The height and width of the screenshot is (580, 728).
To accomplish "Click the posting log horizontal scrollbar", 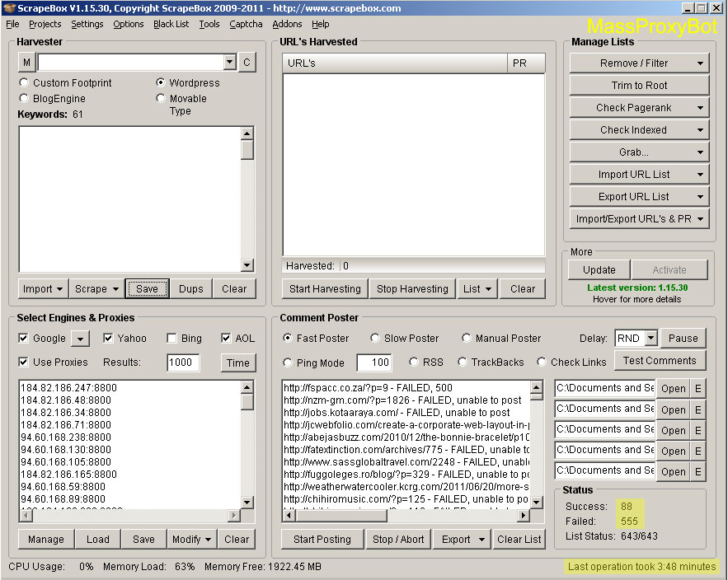I will [406, 515].
